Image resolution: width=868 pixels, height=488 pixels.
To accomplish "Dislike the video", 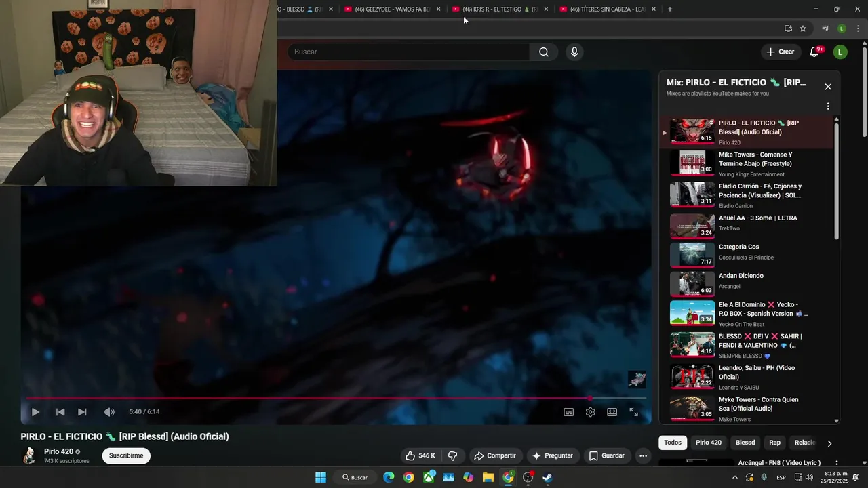I will coord(452,455).
